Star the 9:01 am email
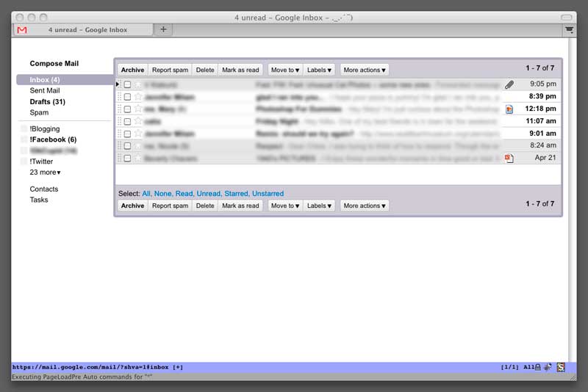 coord(138,134)
